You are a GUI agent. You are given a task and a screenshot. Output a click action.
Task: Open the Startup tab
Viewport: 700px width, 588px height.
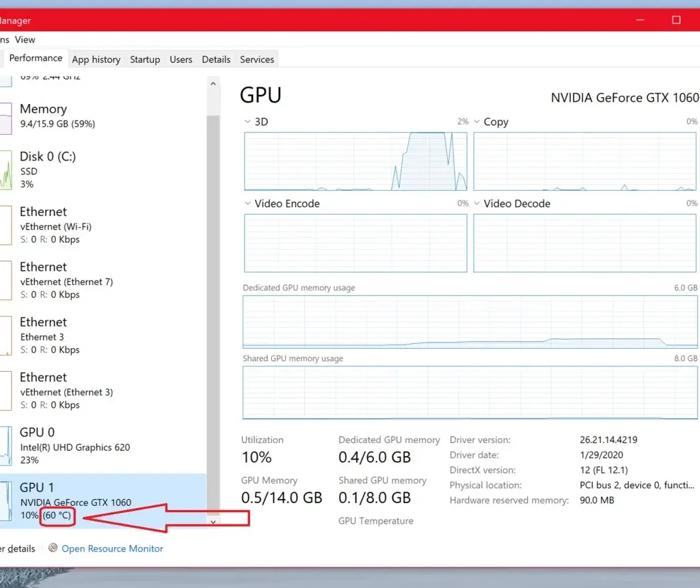click(x=145, y=59)
